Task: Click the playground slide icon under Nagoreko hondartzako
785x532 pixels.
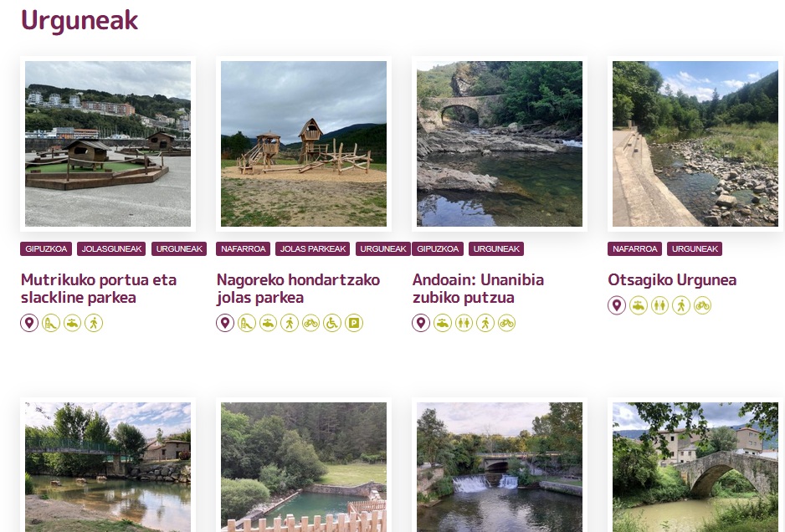Action: point(247,323)
